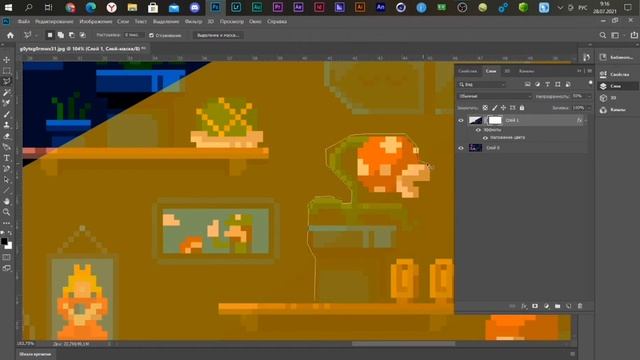Toggle Наложение цвета effect visibility
This screenshot has width=640, height=360.
pyautogui.click(x=485, y=138)
